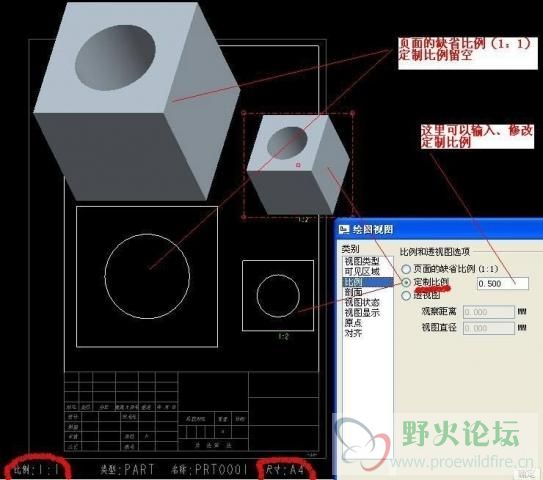Click the custom scale field showing 0.500

tap(503, 283)
